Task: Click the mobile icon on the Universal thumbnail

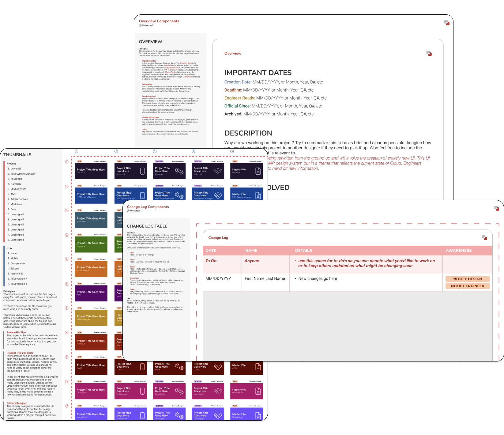Action: [x=142, y=171]
